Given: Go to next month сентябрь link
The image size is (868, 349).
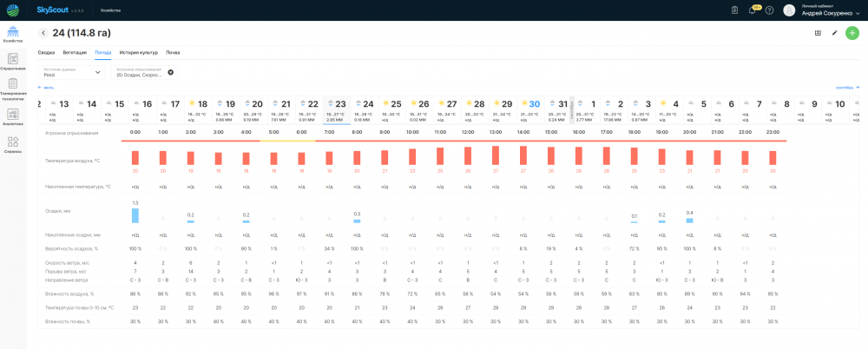Looking at the screenshot, I should pyautogui.click(x=847, y=88).
